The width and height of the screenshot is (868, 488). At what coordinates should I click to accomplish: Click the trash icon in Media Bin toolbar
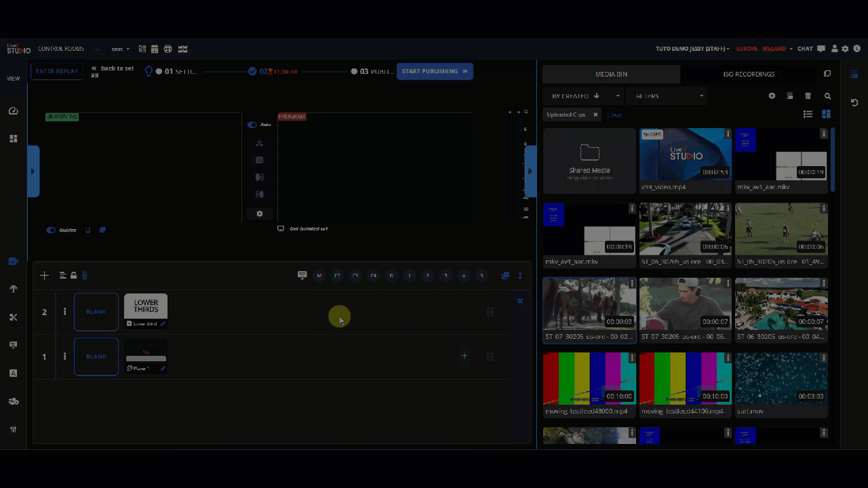click(x=808, y=96)
